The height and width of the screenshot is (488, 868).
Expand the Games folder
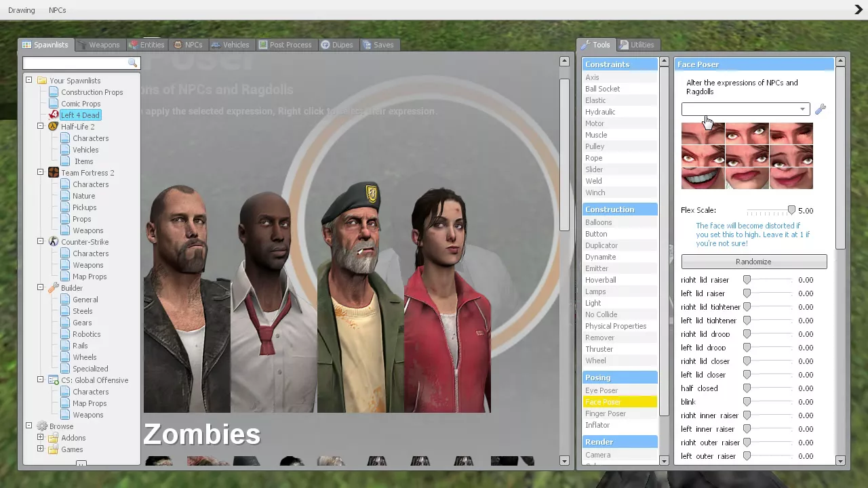(41, 449)
